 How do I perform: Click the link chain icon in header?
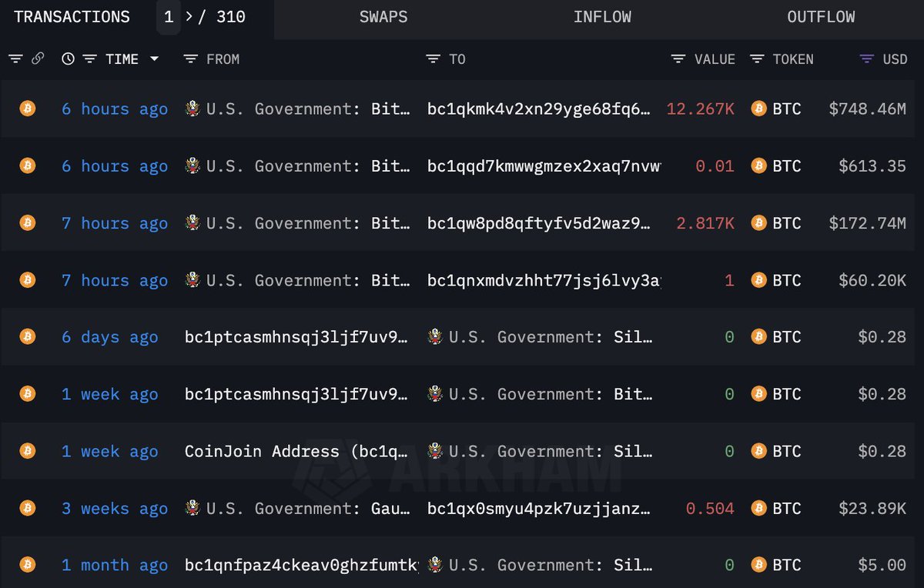37,59
